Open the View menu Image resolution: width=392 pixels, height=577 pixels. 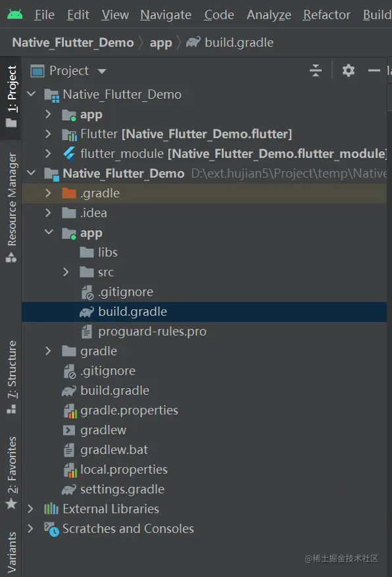(115, 14)
